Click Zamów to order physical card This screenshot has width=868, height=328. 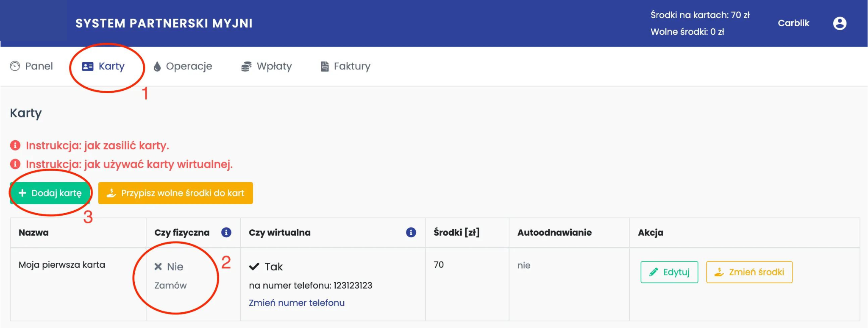click(x=170, y=285)
